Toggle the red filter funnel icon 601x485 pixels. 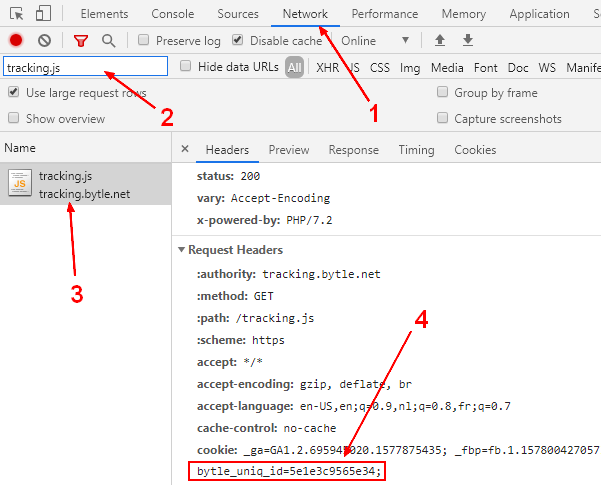click(x=81, y=41)
